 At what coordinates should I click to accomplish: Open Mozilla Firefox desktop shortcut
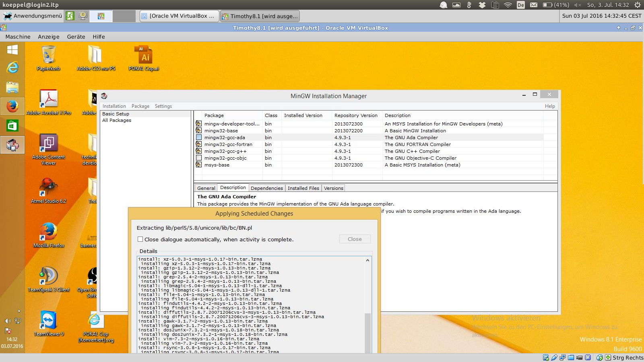49,235
